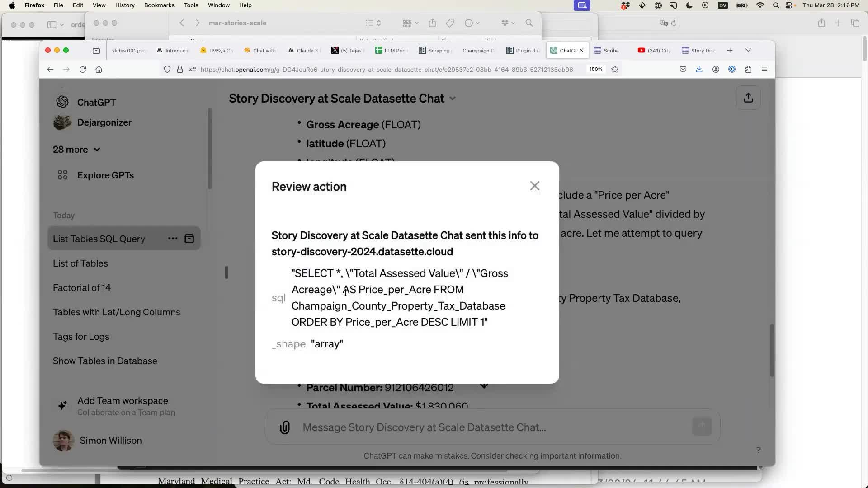Open Finder view options dropdown
This screenshot has width=868, height=488.
(x=373, y=23)
